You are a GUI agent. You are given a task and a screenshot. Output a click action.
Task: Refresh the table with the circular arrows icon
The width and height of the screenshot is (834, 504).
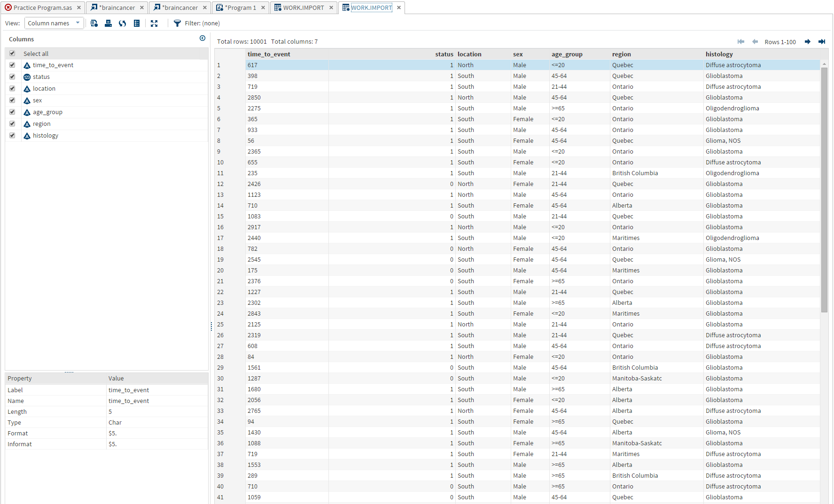pos(122,23)
